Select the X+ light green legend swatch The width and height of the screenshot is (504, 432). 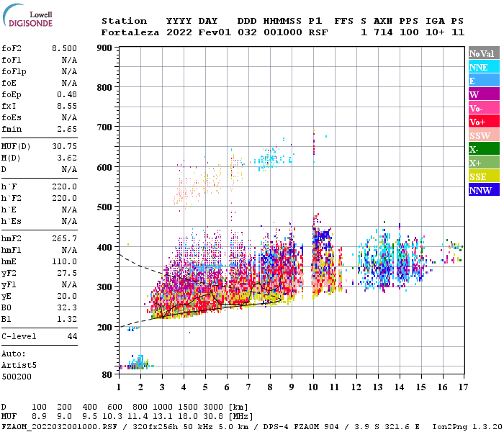[484, 163]
